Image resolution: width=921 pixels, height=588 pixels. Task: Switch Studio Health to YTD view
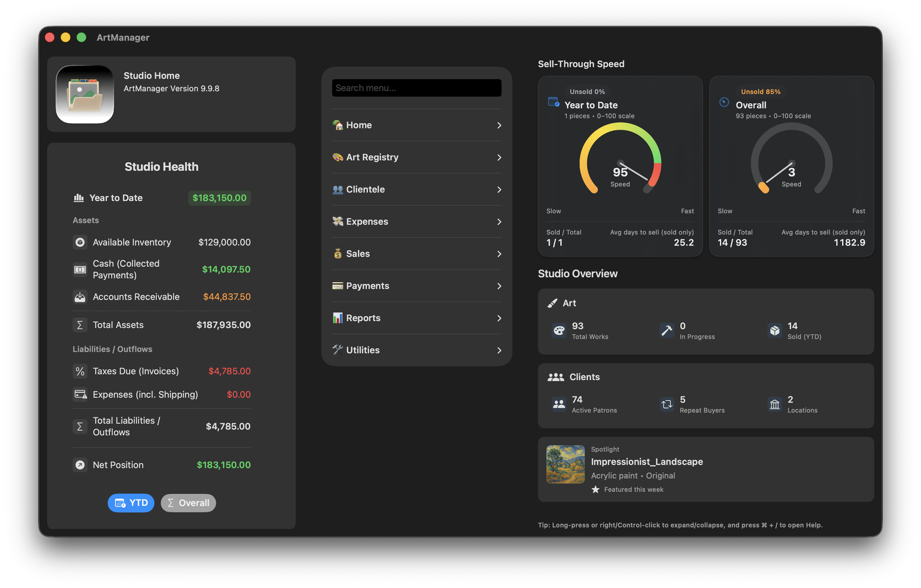coord(131,503)
